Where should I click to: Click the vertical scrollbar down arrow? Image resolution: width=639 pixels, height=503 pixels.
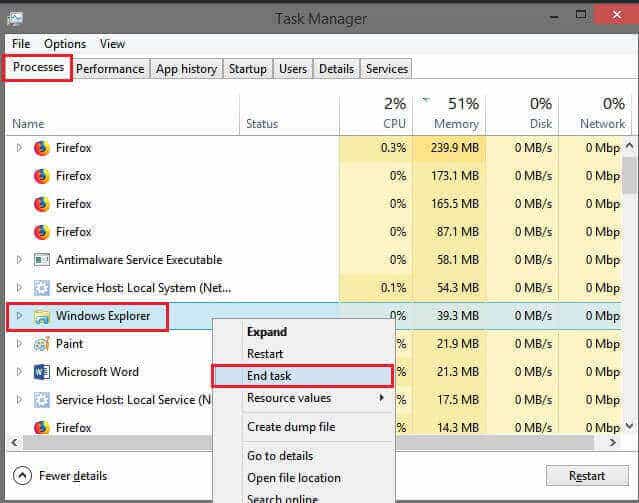pos(629,426)
